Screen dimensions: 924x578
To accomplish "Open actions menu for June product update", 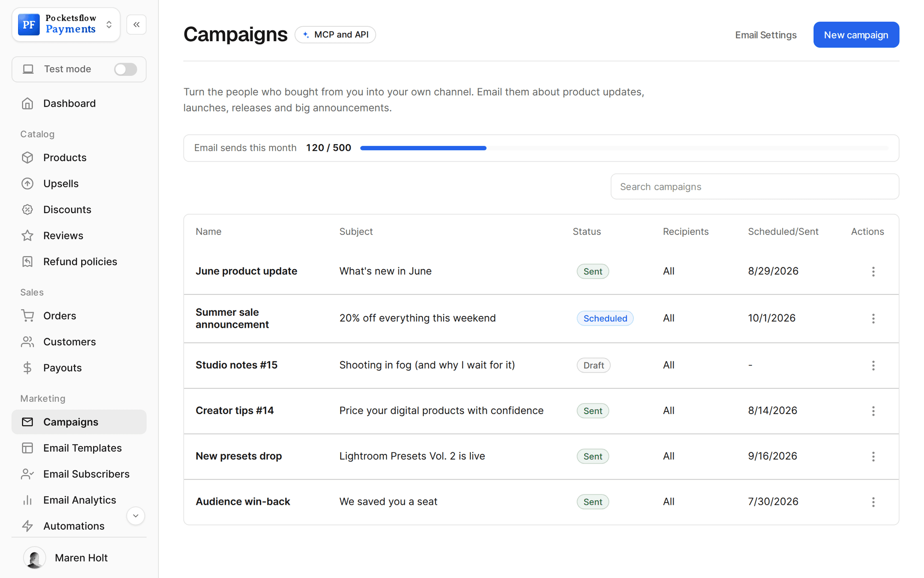I will [873, 271].
